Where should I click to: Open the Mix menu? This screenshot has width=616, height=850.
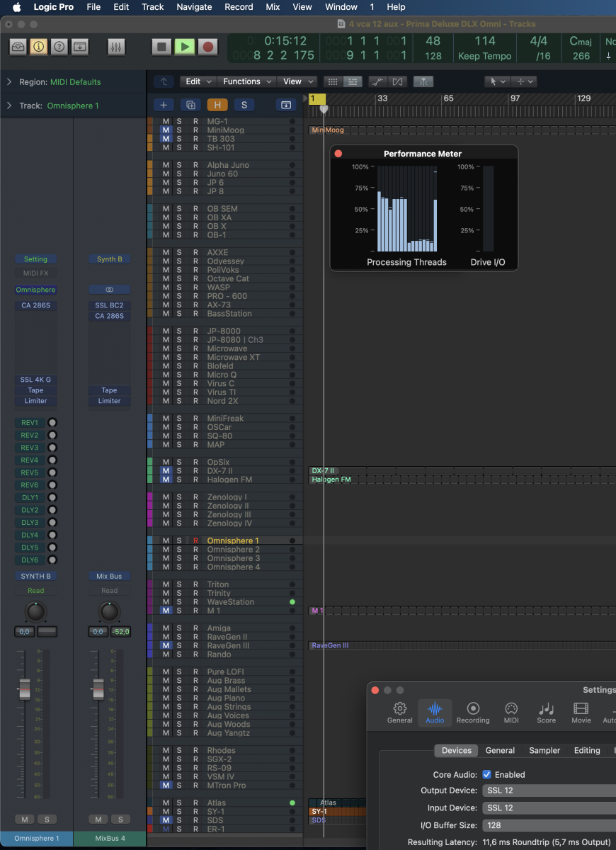click(x=272, y=7)
